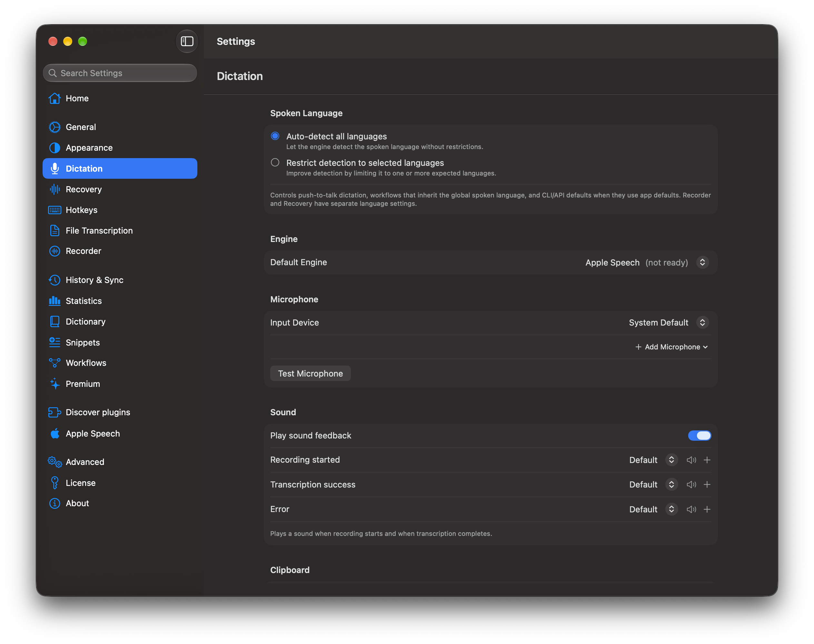
Task: Click the Recorder icon in sidebar
Action: point(55,251)
